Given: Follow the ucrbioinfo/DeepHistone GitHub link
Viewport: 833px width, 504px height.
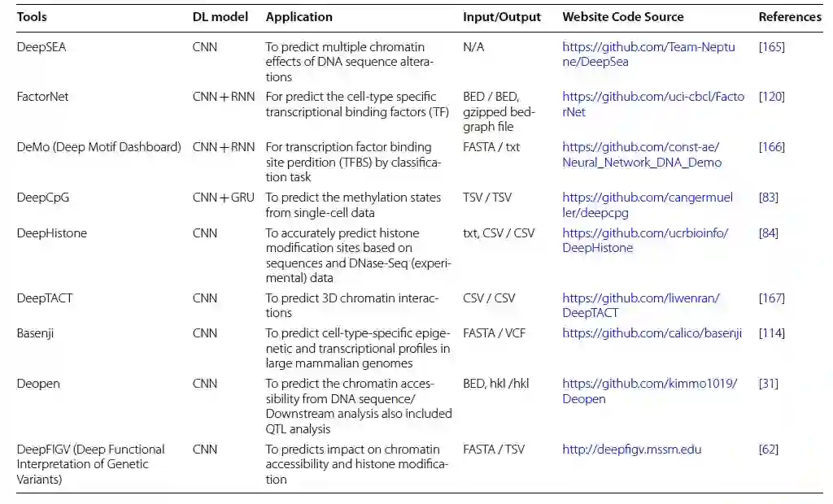Looking at the screenshot, I should (x=645, y=233).
